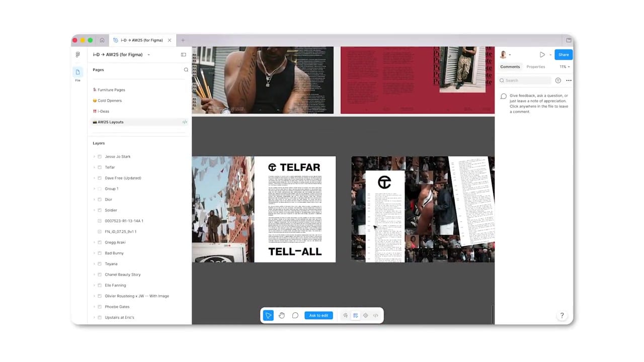
Task: Click the Pages section heading
Action: tap(98, 70)
